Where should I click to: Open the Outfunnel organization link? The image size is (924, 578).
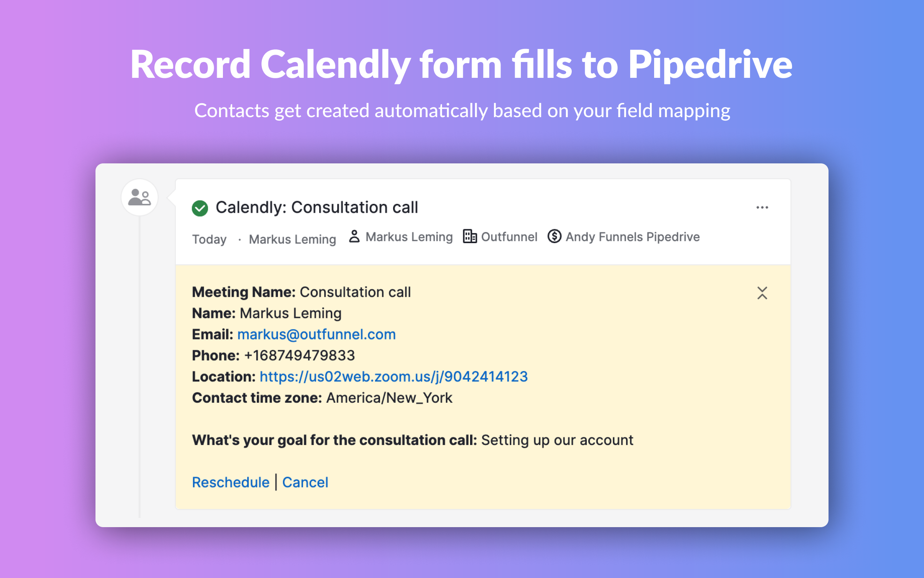coord(509,237)
